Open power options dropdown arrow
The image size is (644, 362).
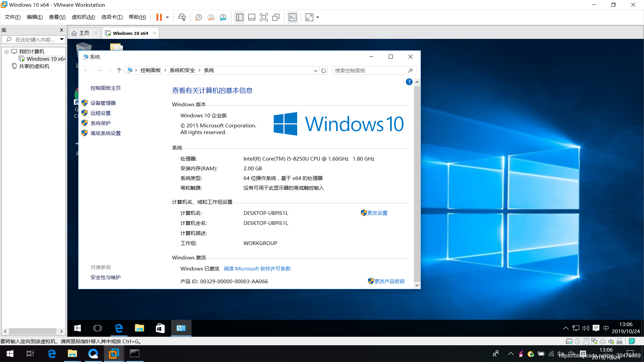167,17
